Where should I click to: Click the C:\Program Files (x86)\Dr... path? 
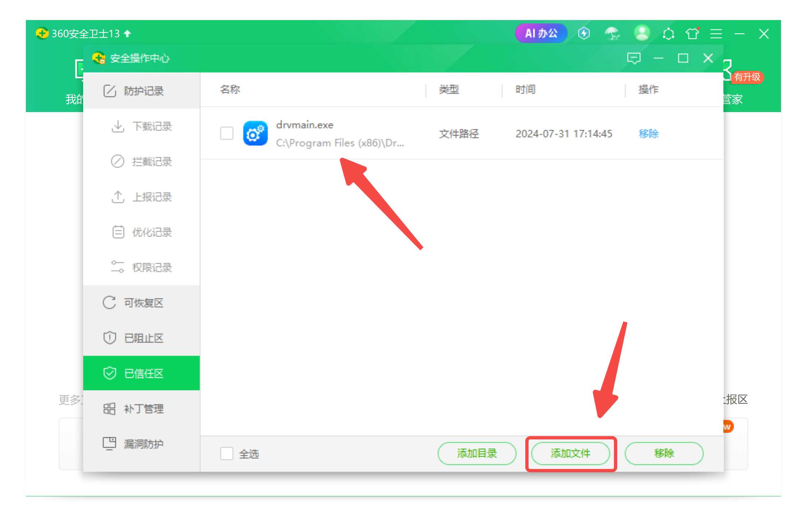tap(340, 143)
